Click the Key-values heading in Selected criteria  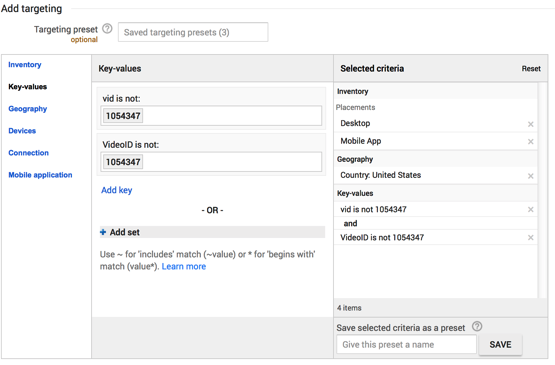coord(355,193)
